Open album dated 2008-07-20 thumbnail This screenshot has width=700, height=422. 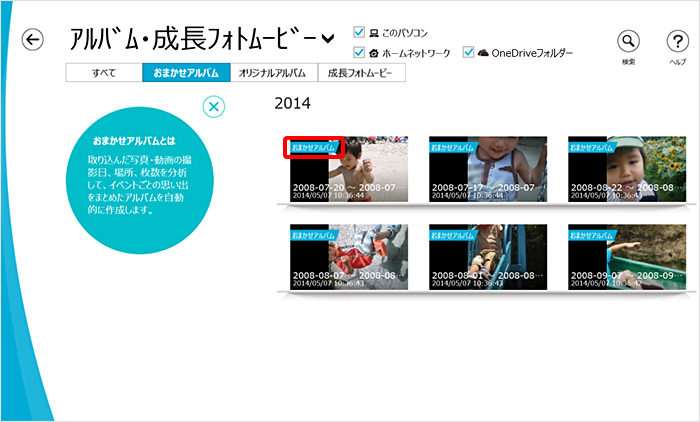(349, 169)
